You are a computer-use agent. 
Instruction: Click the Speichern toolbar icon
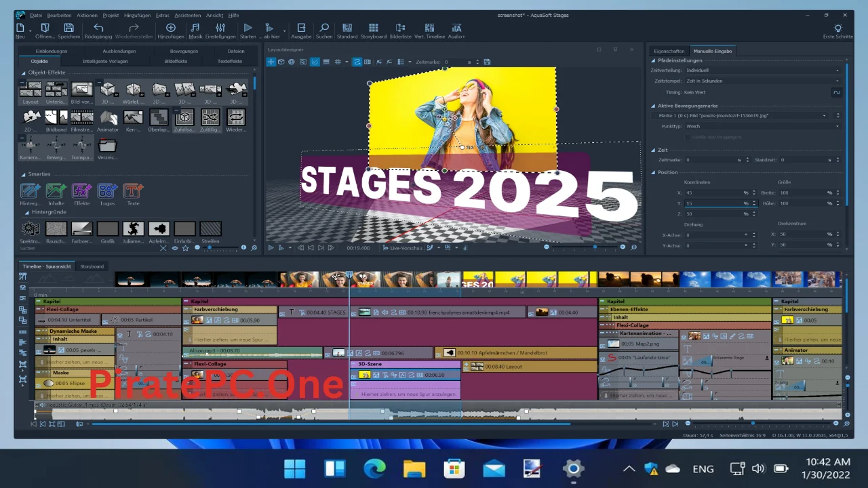[x=68, y=31]
